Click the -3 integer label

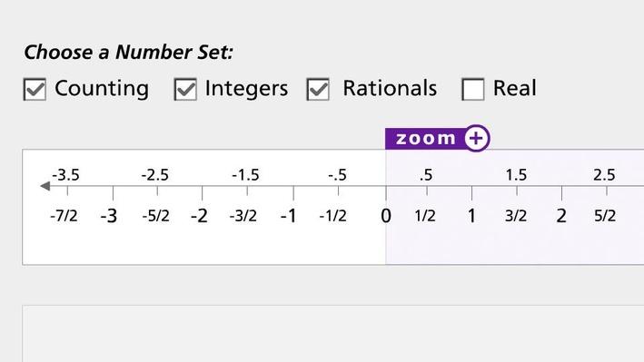tap(109, 216)
